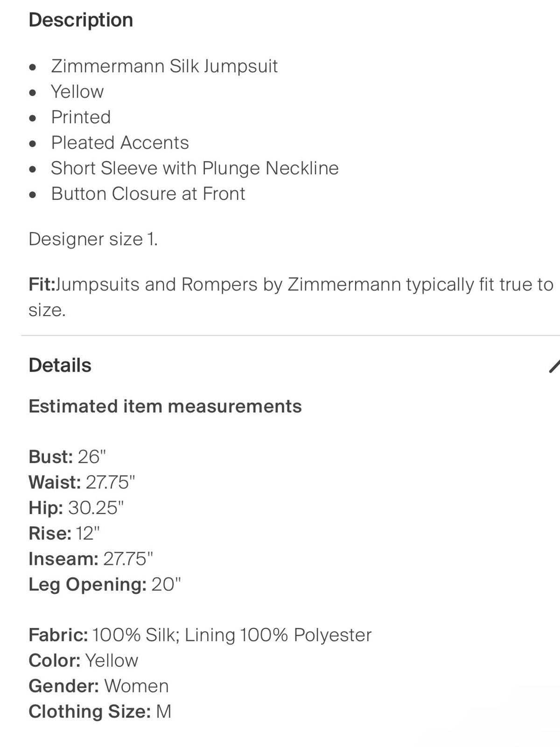
Task: Click the Fabric composition line
Action: 200,635
